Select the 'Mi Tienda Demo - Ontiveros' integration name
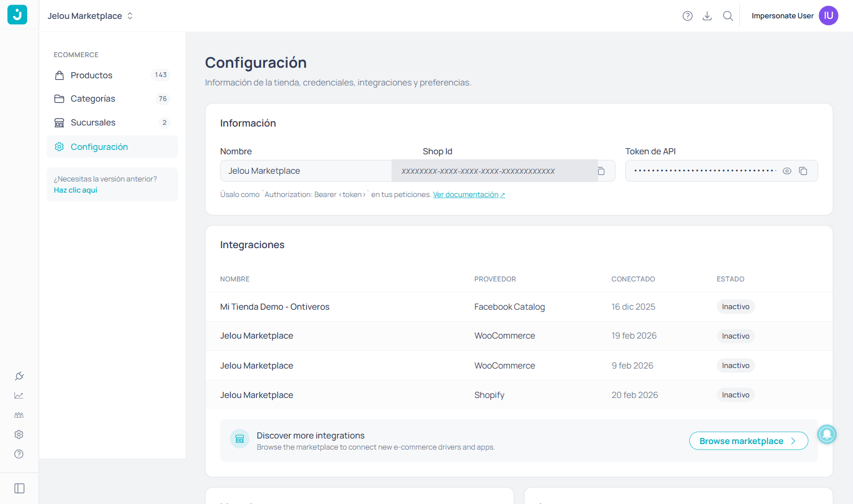This screenshot has height=504, width=853. (x=275, y=307)
